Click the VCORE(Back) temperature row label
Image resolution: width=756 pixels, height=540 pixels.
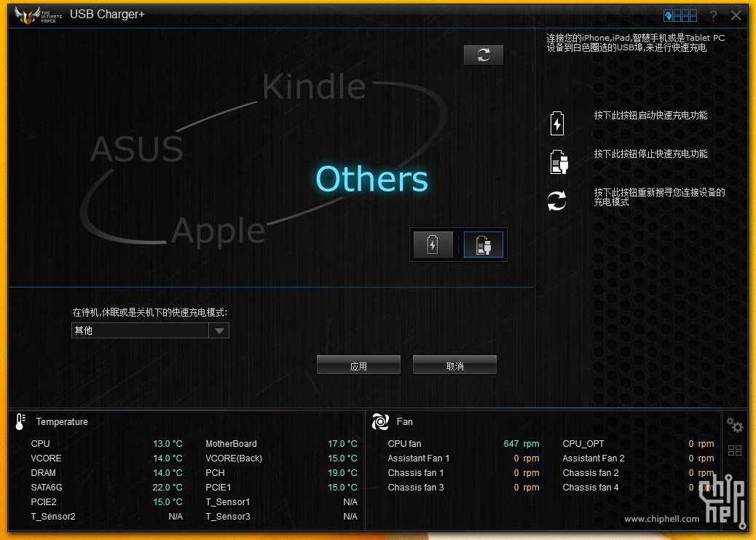(x=234, y=458)
